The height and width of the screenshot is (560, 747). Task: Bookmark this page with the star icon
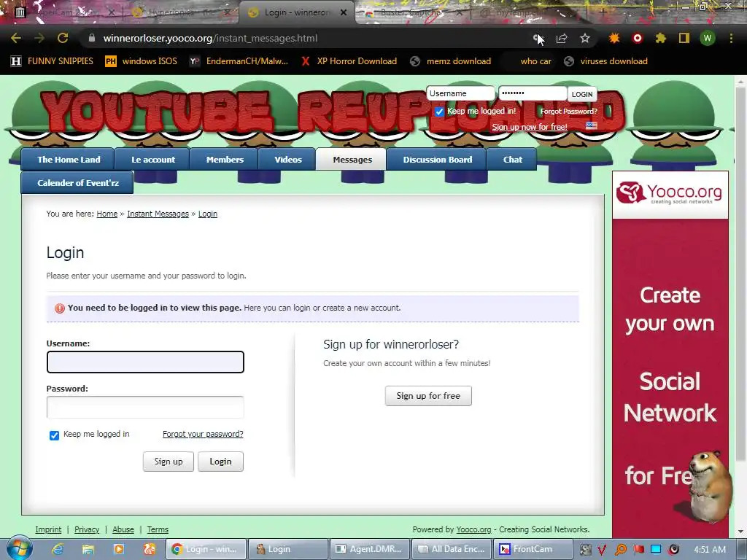[585, 38]
